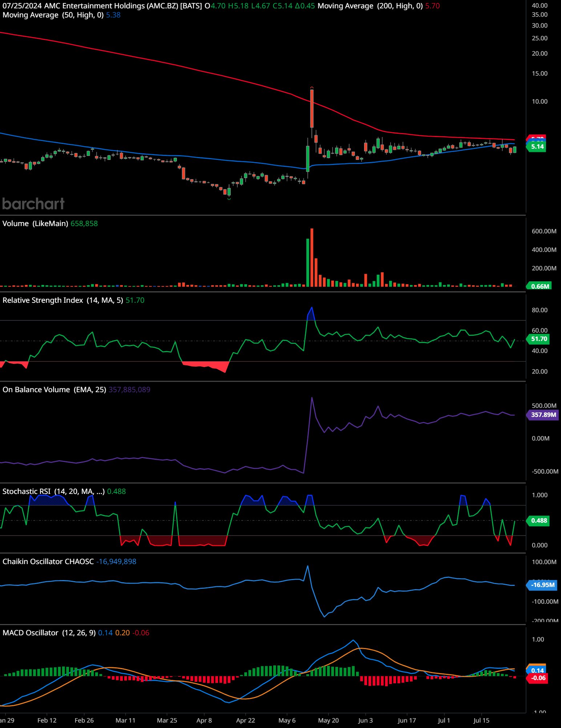Select the Moving Average (200, High, 0) label
The image size is (561, 728).
click(x=370, y=6)
